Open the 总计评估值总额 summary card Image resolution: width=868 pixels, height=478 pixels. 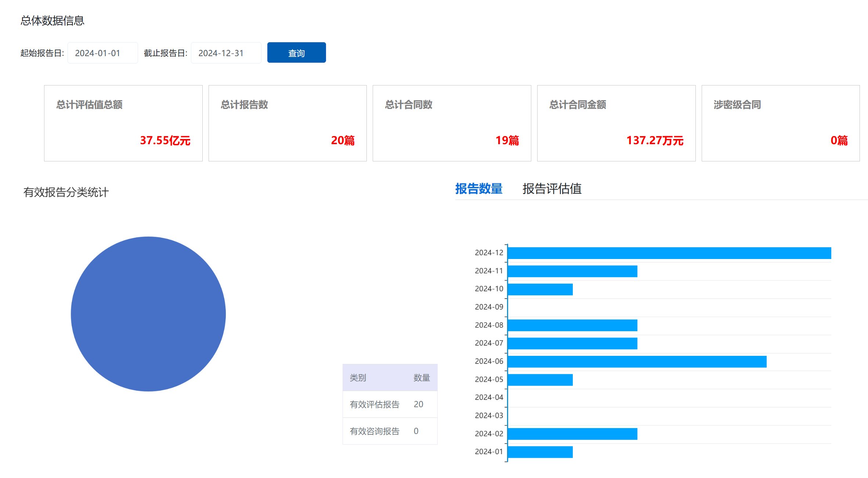point(123,123)
